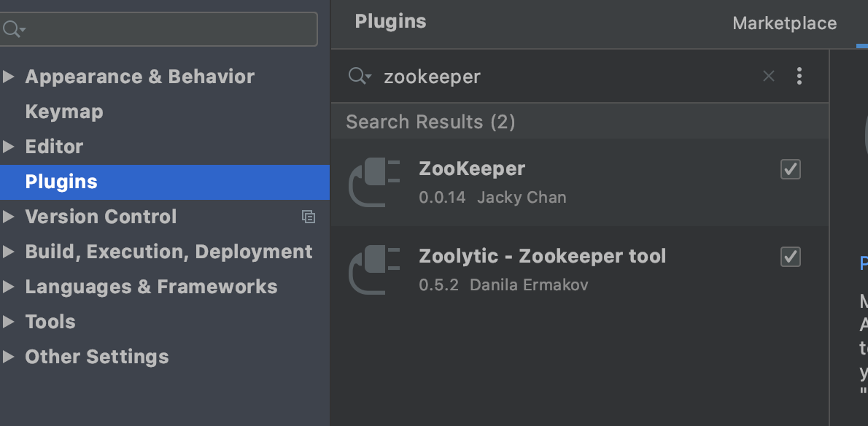Select the Plugins settings item
Screen dimensions: 868x426
pos(61,182)
